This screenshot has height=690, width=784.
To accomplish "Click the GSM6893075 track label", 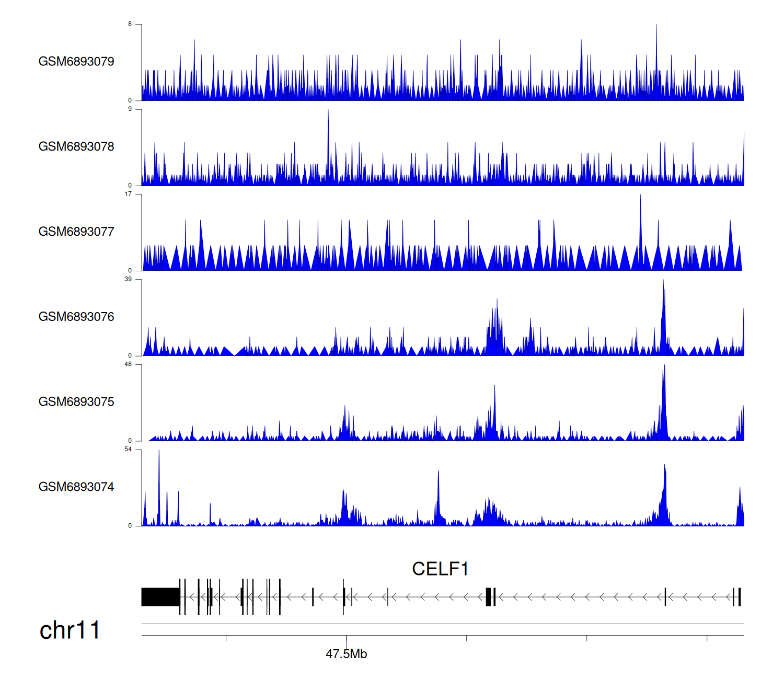I will (x=76, y=402).
